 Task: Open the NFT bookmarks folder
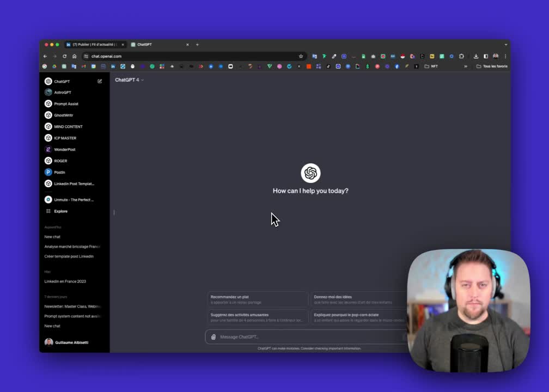pyautogui.click(x=431, y=66)
